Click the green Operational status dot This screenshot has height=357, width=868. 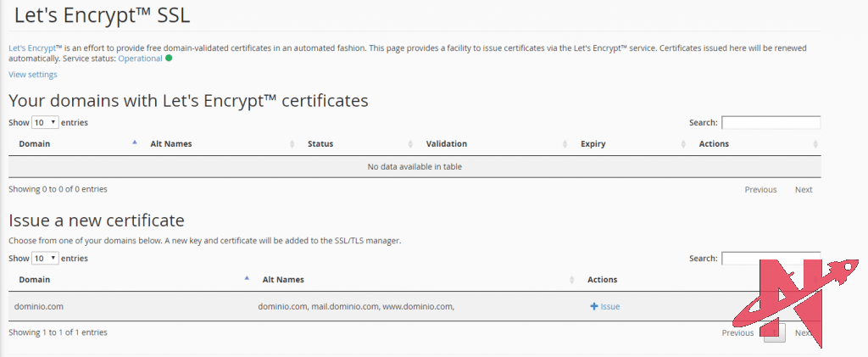tap(169, 59)
